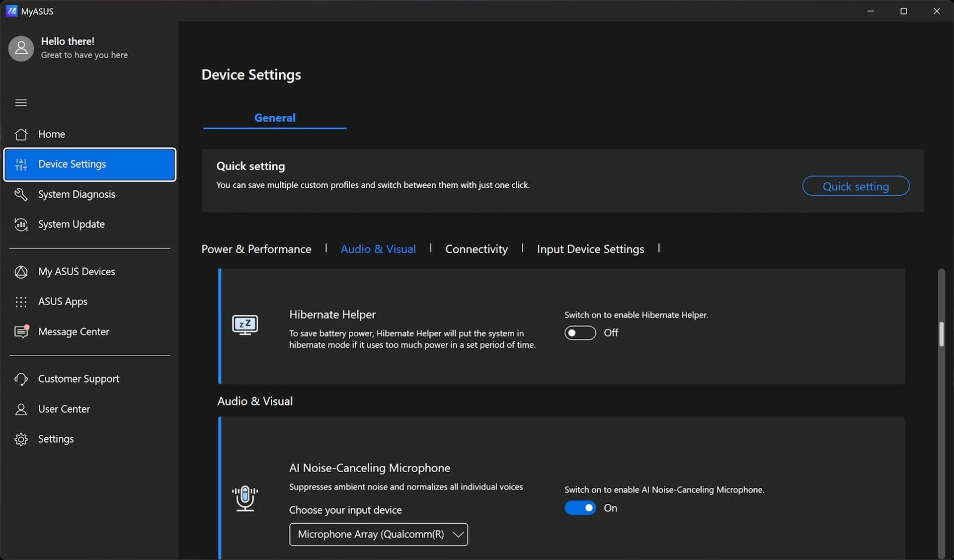This screenshot has width=954, height=560.
Task: Click the Home house icon
Action: [21, 134]
